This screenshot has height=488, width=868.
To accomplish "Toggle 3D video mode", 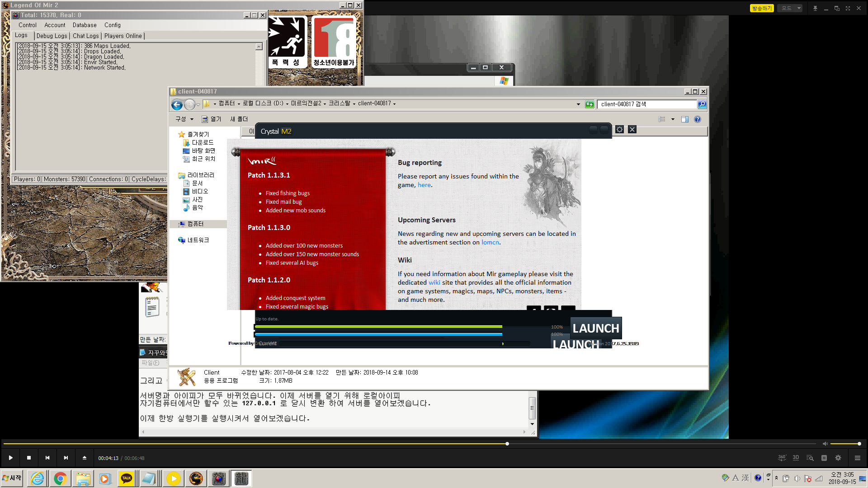I will [796, 458].
